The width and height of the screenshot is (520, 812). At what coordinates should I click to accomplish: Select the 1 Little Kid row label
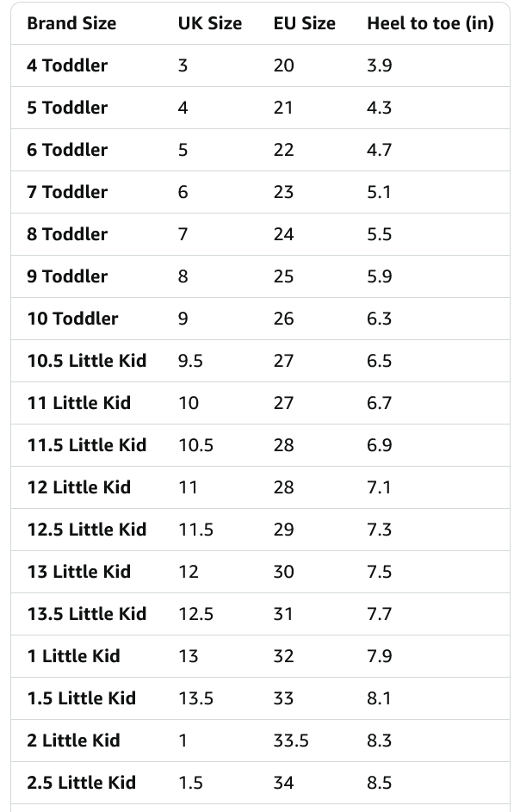(x=73, y=656)
